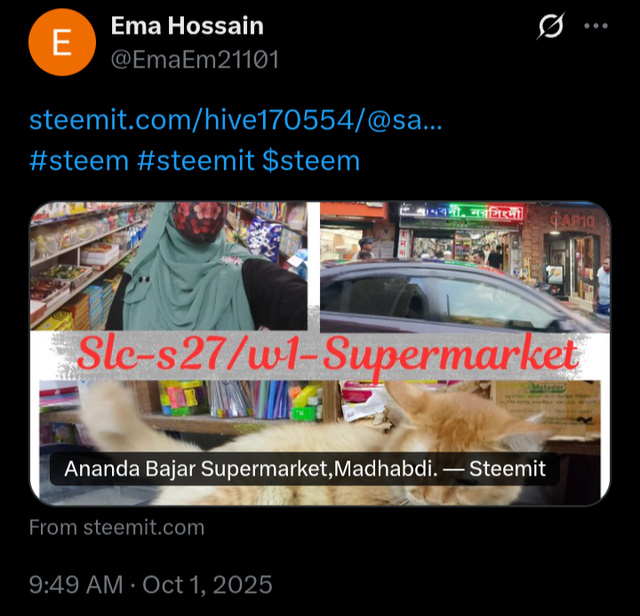Select the 9:49 AM timestamp
Viewport: 640px width, 616px height.
pyautogui.click(x=76, y=585)
